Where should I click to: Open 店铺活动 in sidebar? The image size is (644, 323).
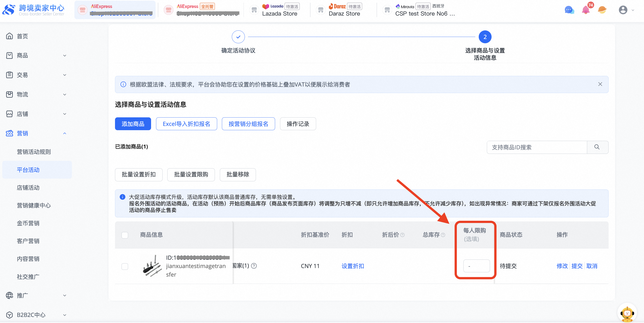[28, 188]
